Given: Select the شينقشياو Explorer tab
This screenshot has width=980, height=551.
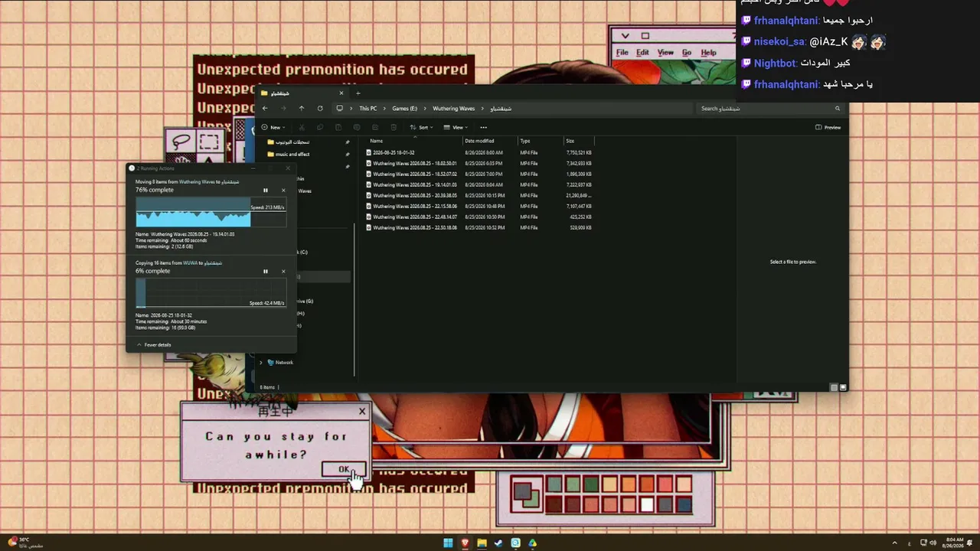Looking at the screenshot, I should (302, 93).
